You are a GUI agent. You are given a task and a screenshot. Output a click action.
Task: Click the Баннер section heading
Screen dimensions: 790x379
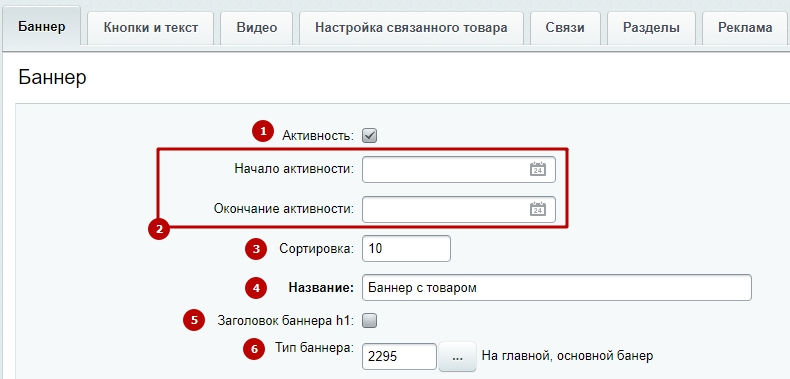tap(52, 78)
